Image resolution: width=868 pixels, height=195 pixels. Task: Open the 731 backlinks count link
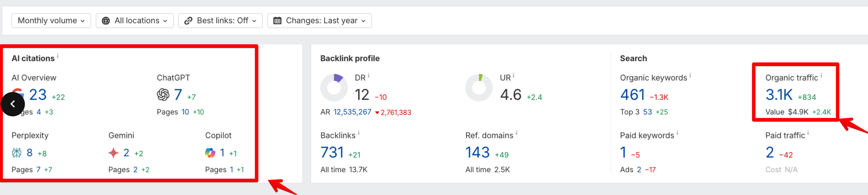332,152
